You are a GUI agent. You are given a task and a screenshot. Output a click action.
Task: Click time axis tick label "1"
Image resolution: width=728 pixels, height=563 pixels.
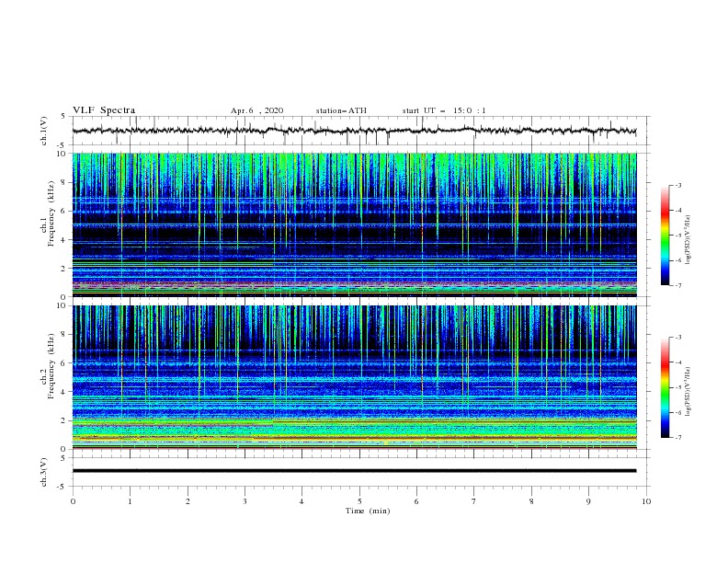tap(130, 501)
